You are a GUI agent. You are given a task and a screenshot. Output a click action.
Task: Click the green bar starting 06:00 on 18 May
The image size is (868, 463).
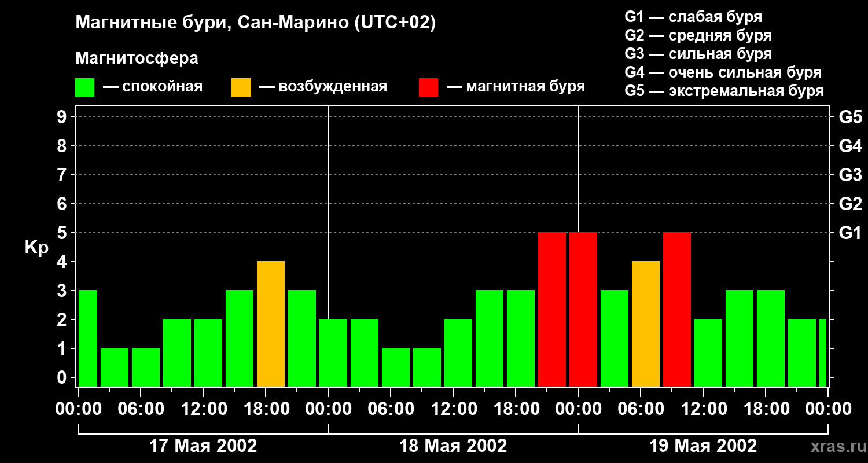(396, 367)
